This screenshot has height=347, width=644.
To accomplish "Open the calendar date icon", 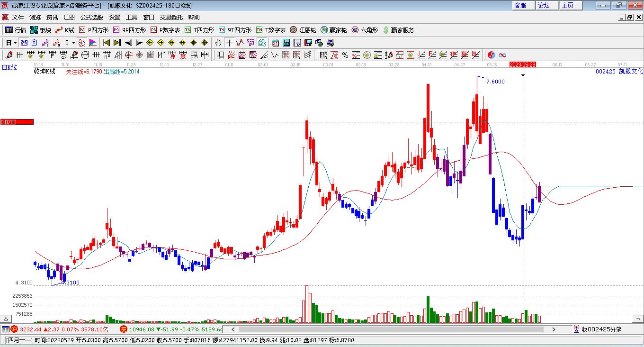I will [x=275, y=43].
